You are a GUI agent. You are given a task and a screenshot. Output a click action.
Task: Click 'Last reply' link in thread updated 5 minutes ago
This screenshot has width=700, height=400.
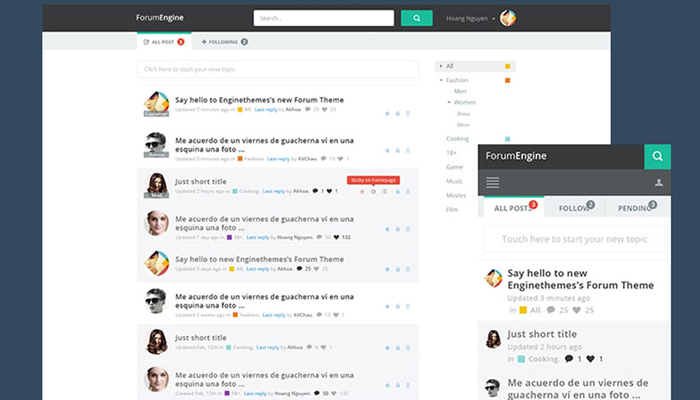pos(278,158)
